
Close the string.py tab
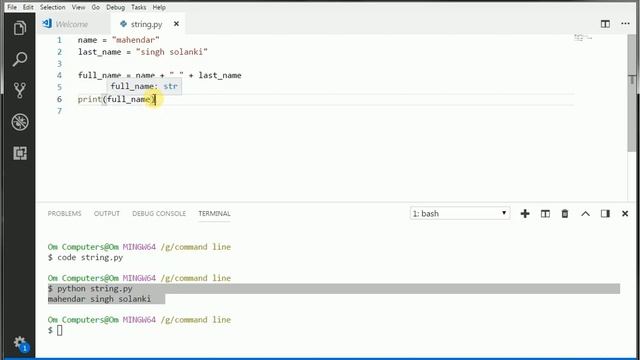pyautogui.click(x=176, y=24)
